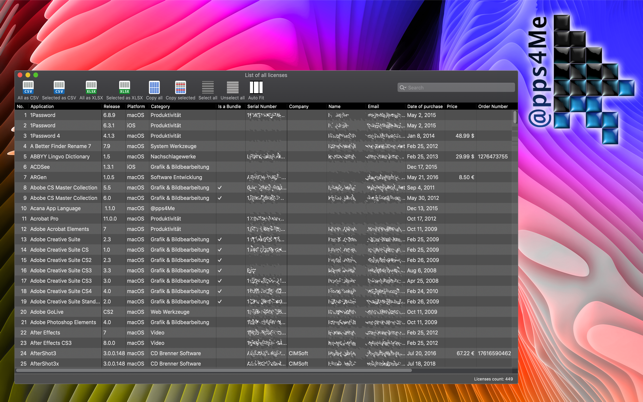Sort by the Company column header
Screen dimensions: 643x402
307,106
